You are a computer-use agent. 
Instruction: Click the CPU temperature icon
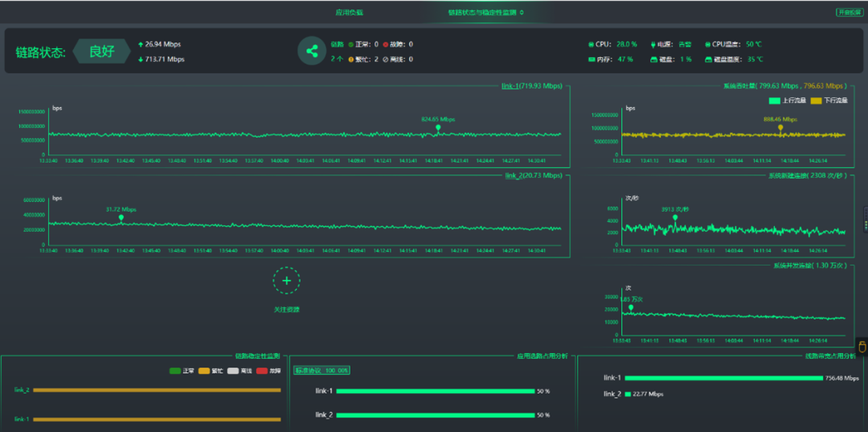[x=707, y=44]
